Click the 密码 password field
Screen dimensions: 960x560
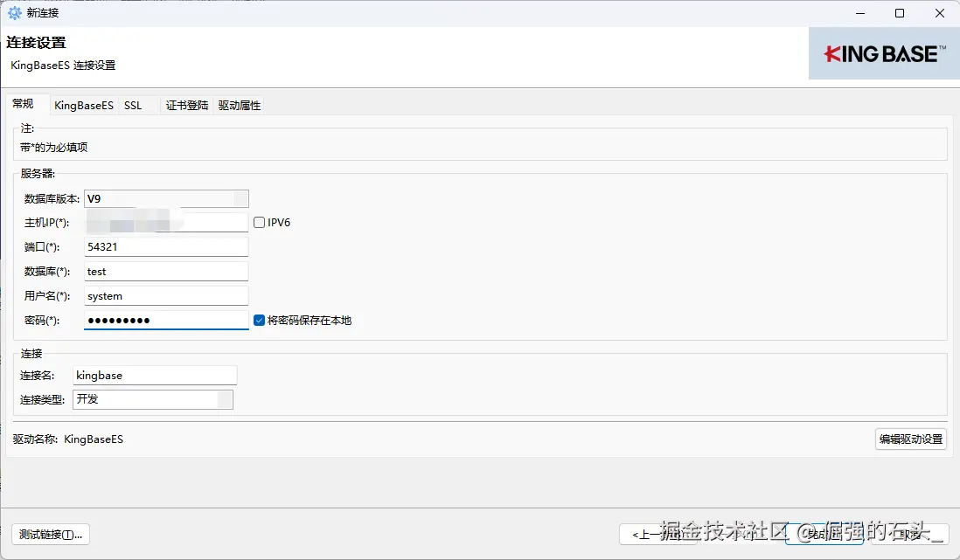[x=166, y=320]
